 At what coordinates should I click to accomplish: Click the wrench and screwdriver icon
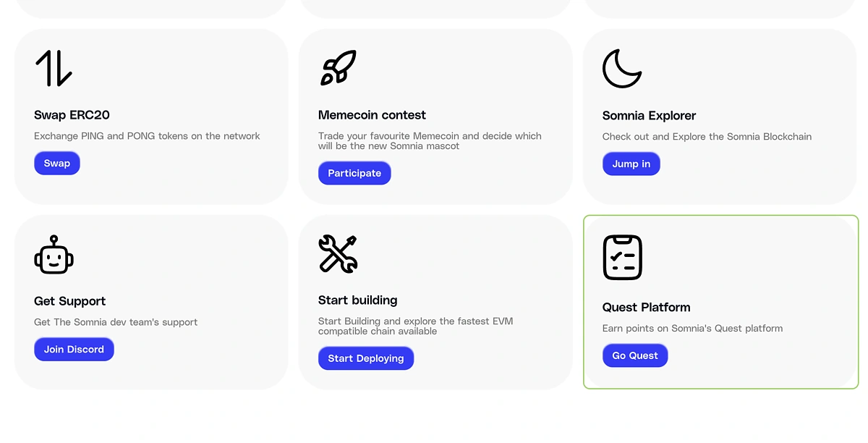(338, 254)
